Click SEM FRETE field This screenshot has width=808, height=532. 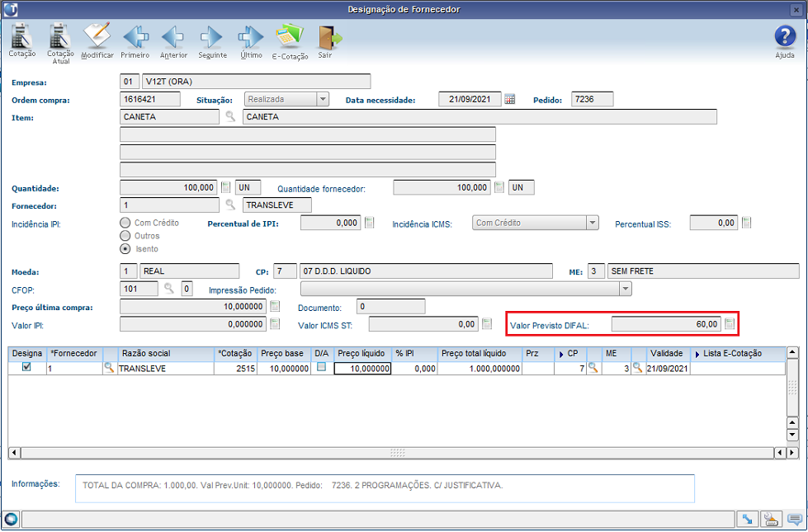703,271
